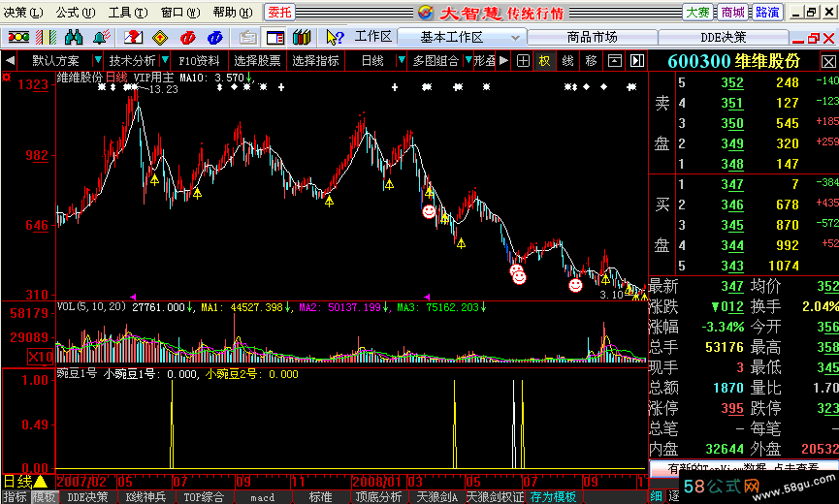
Task: Click the 600300 维维股份 stock title
Action: click(x=733, y=61)
